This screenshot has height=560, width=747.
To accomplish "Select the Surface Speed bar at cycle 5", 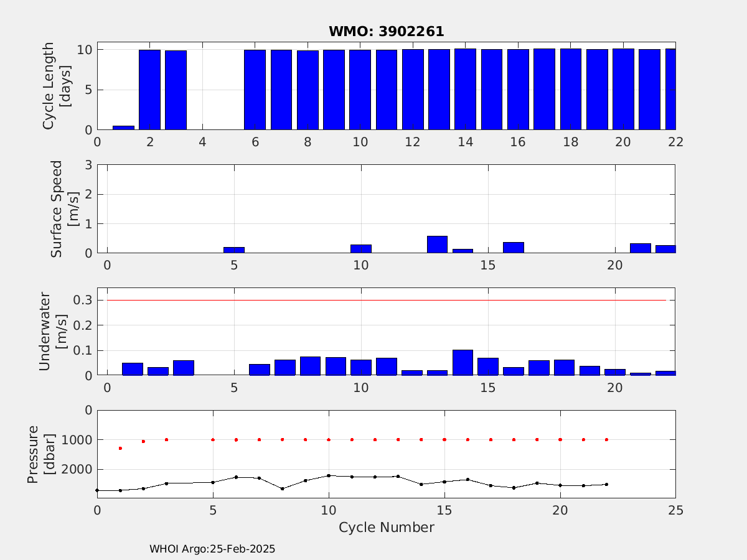I will click(234, 250).
